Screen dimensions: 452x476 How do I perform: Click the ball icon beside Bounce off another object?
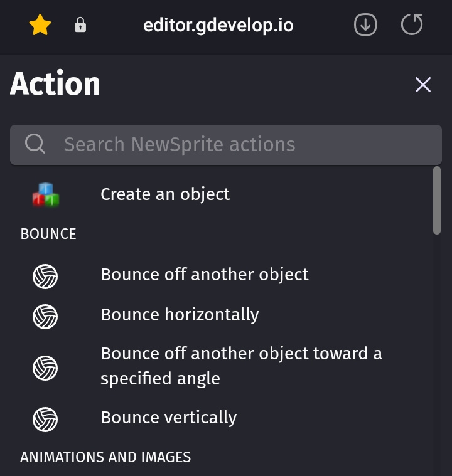[x=45, y=276]
